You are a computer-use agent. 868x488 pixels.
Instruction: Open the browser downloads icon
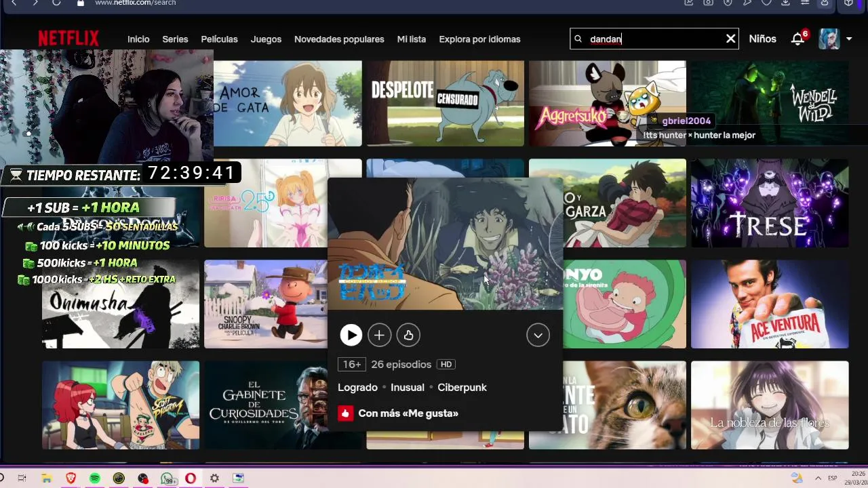785,3
